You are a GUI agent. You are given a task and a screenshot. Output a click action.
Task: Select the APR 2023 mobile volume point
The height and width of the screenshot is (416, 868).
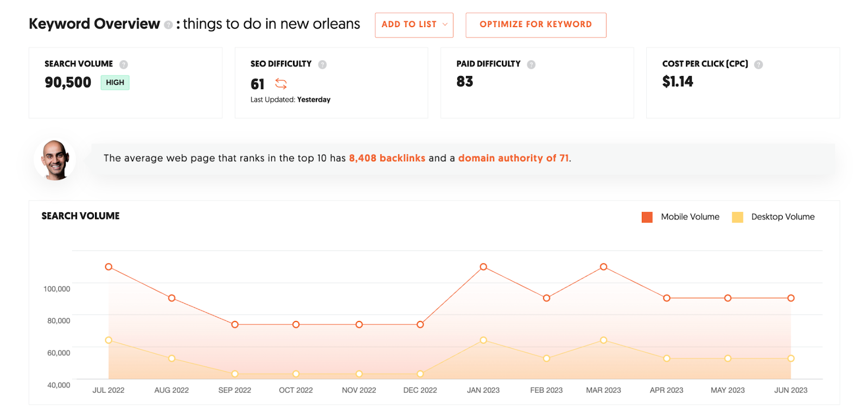tap(667, 298)
